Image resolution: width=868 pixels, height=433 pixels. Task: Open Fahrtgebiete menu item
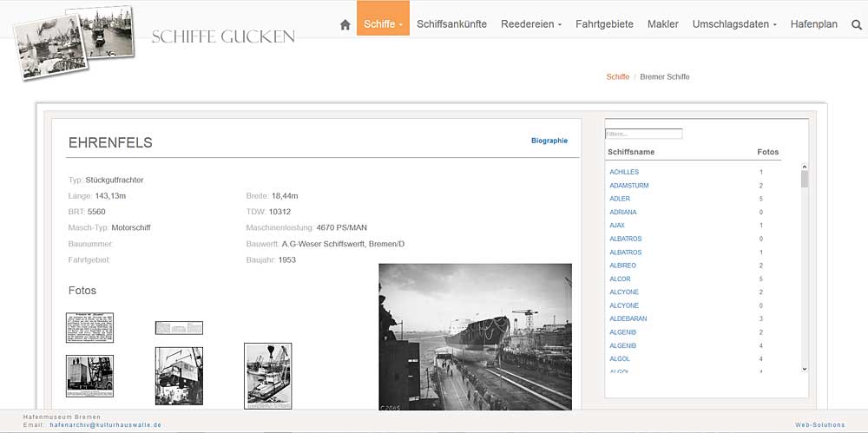point(604,24)
